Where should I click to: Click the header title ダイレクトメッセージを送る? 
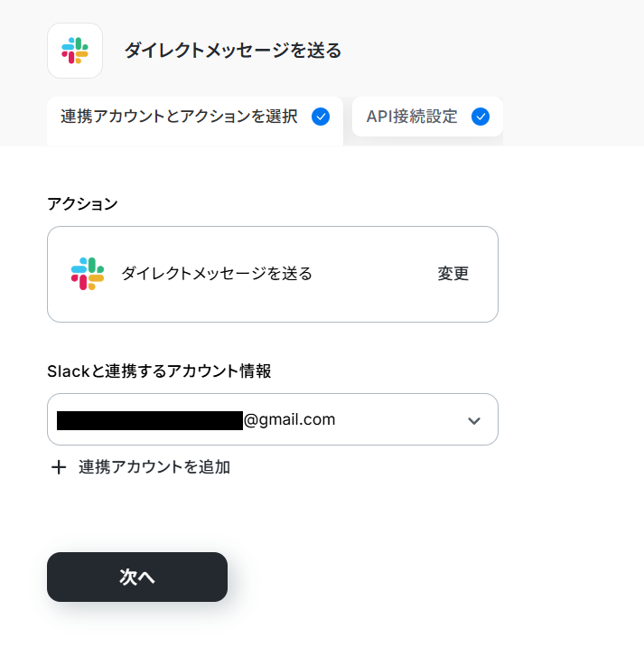[x=233, y=51]
